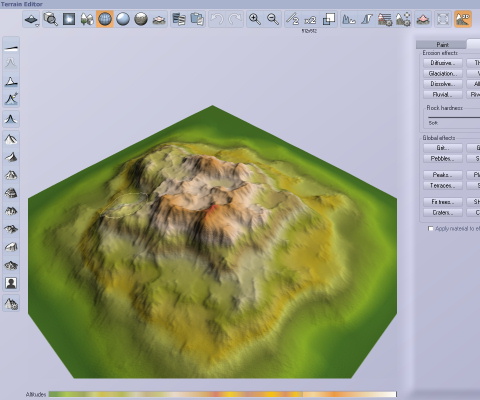Click the Craters effect button
This screenshot has height=400, width=480.
tap(443, 212)
